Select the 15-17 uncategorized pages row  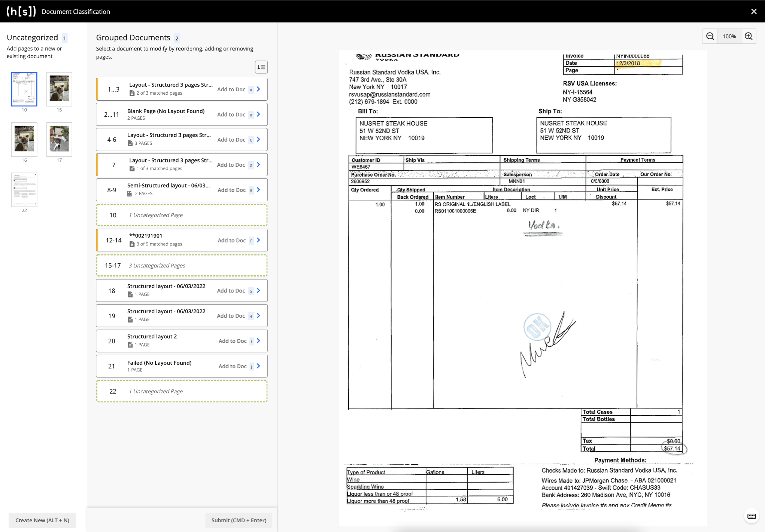(182, 265)
